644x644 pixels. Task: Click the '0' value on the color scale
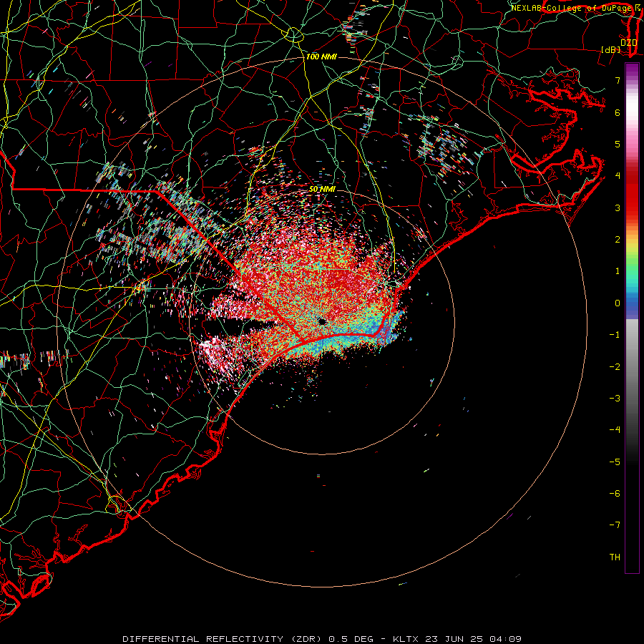(x=618, y=303)
